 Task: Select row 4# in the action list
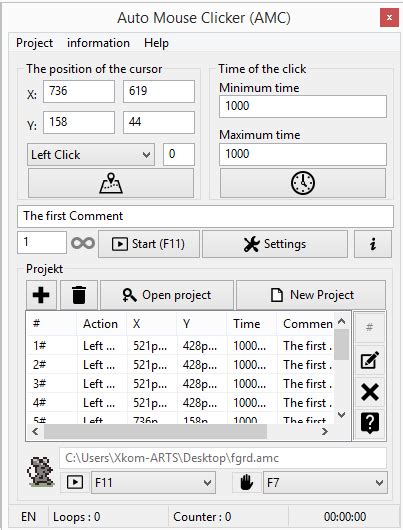point(180,402)
